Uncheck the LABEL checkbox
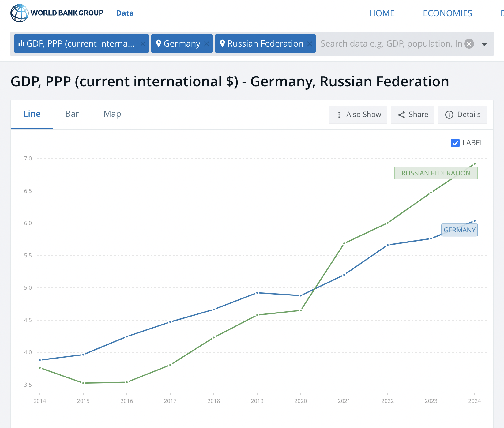 455,143
